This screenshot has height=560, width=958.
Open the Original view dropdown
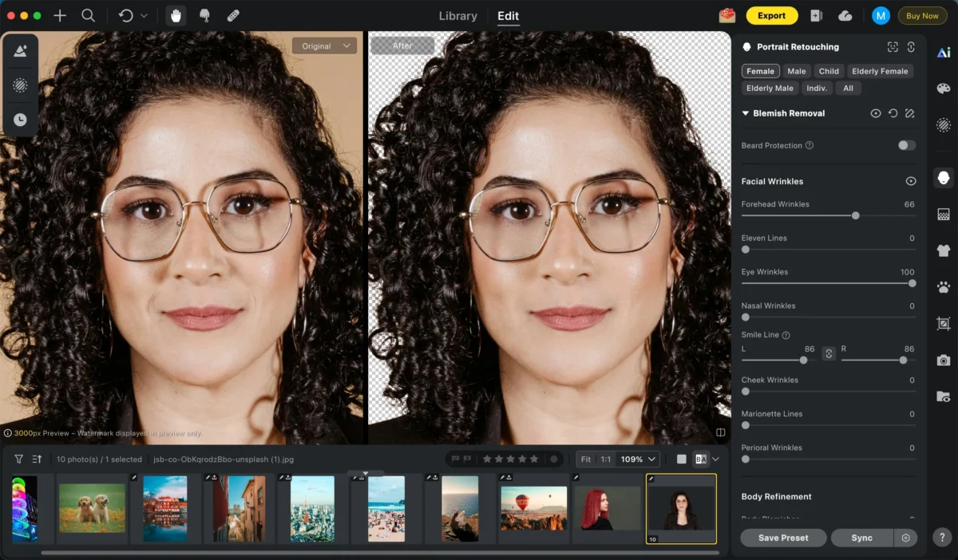[323, 46]
